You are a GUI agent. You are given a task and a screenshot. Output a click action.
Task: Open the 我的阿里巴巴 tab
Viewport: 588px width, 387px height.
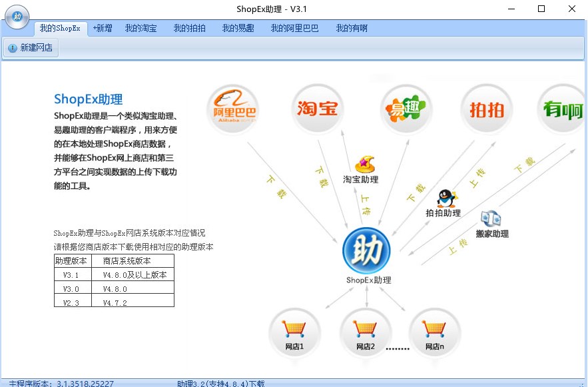pyautogui.click(x=293, y=28)
